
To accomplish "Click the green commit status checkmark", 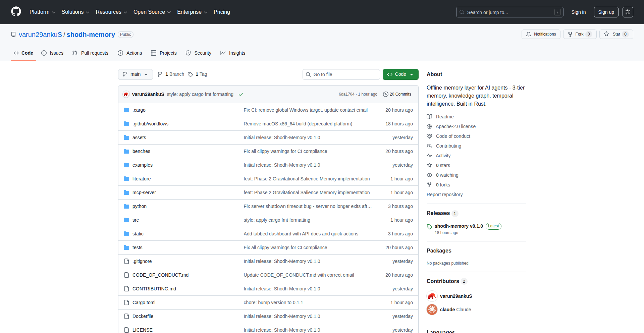I will (240, 95).
